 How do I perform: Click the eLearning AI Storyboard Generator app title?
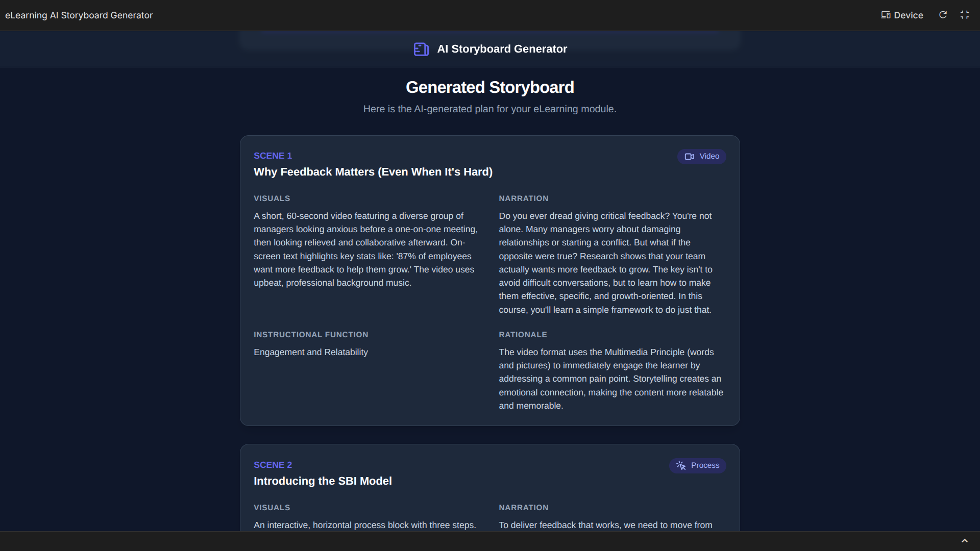point(79,15)
